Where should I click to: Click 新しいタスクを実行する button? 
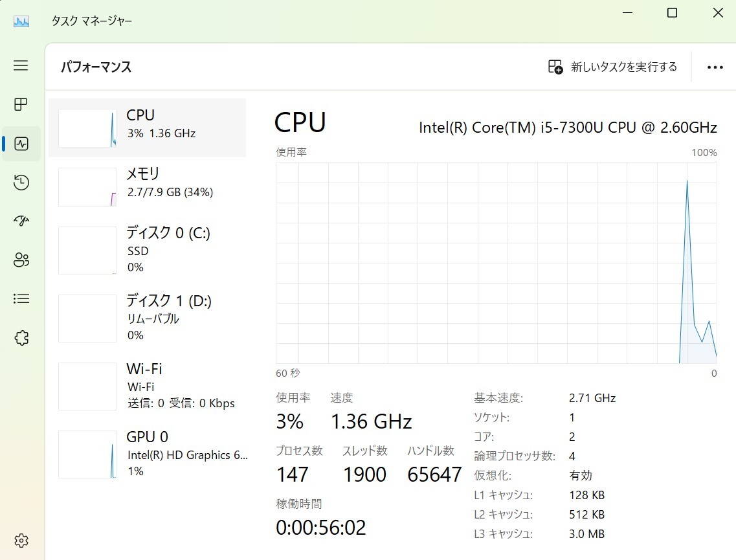612,67
